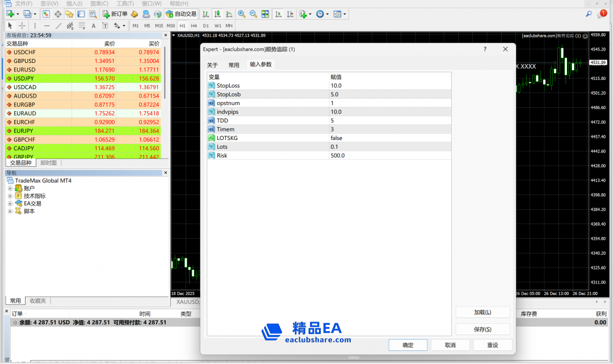613x364 pixels.
Task: Click the zoom out magnifier icon
Action: click(253, 14)
